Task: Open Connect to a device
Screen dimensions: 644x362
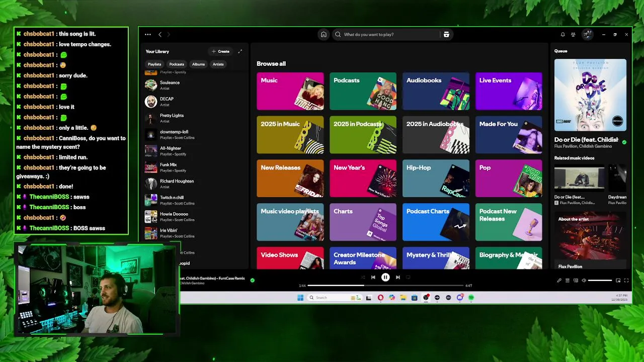Action: tap(576, 281)
